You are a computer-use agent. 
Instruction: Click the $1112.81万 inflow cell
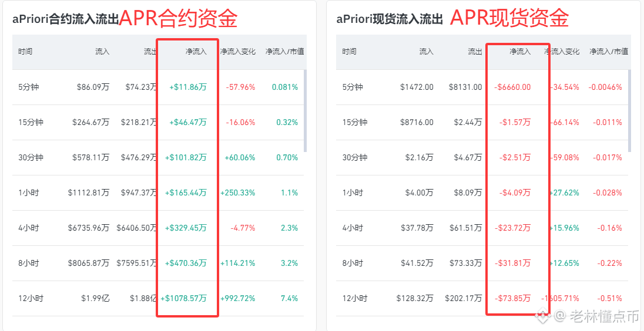(89, 192)
